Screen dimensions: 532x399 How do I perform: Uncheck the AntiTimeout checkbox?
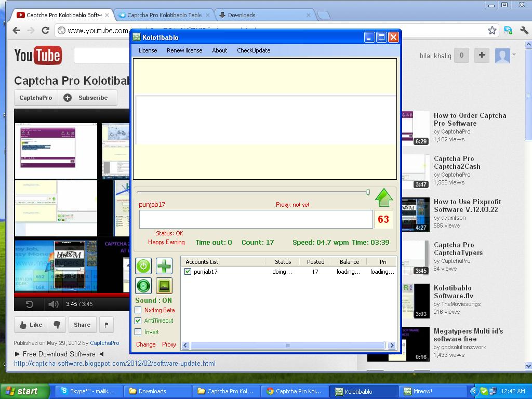pos(138,320)
